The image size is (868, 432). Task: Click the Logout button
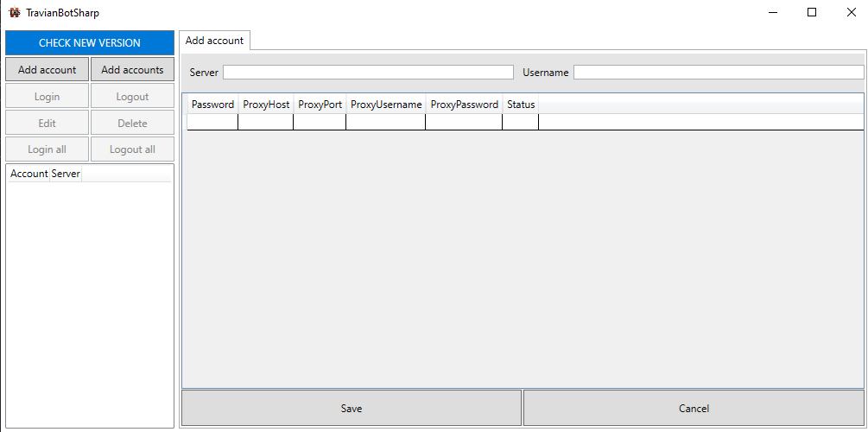click(x=132, y=97)
